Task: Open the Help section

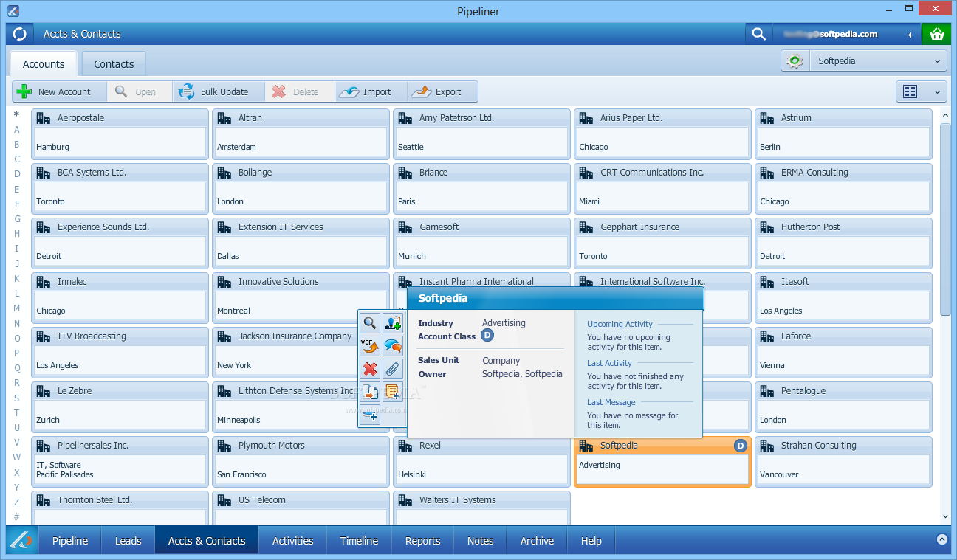Action: tap(591, 541)
